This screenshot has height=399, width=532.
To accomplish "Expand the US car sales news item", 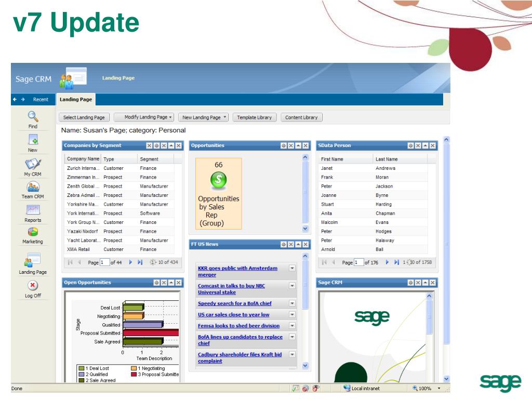I will click(x=292, y=314).
